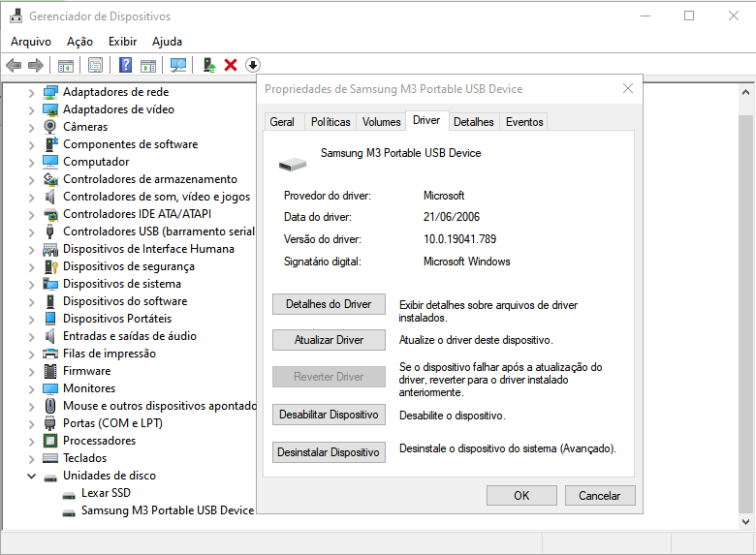Click the disable device down-arrow icon
This screenshot has height=555, width=756.
click(x=253, y=65)
